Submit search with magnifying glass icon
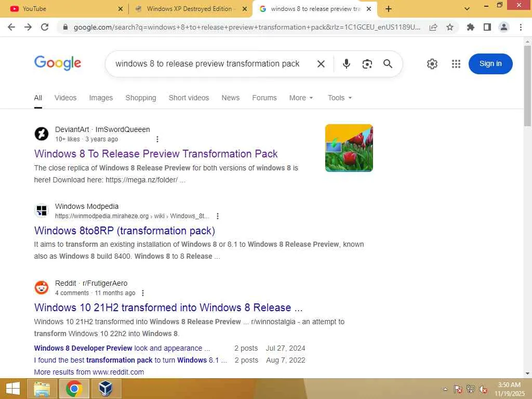The height and width of the screenshot is (399, 532). point(388,64)
